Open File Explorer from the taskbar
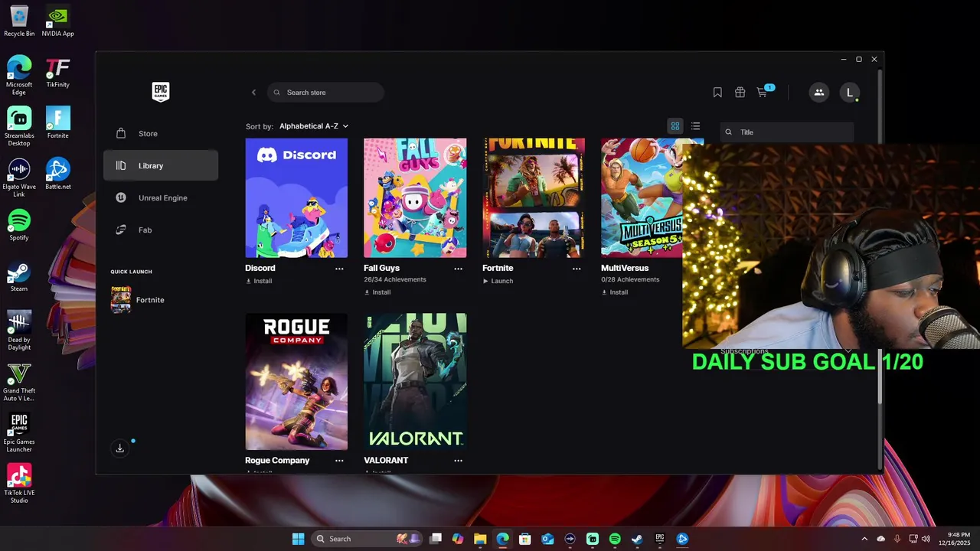The height and width of the screenshot is (551, 980). point(480,539)
